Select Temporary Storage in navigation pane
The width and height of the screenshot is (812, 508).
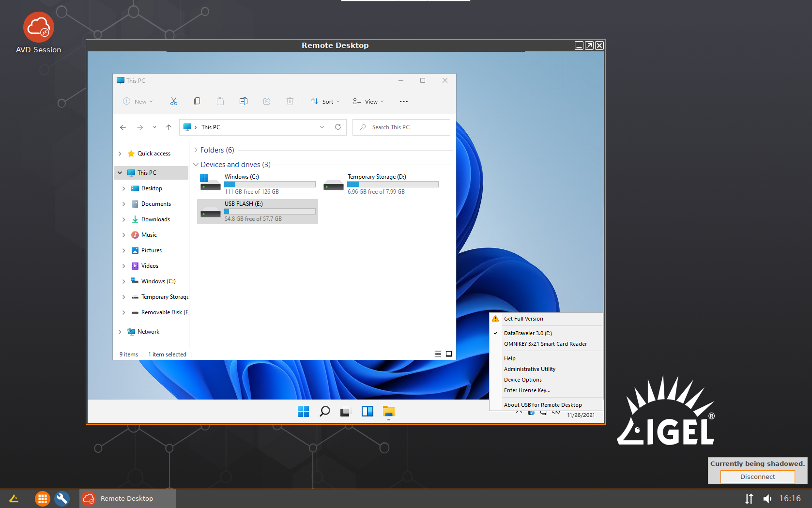coord(160,297)
